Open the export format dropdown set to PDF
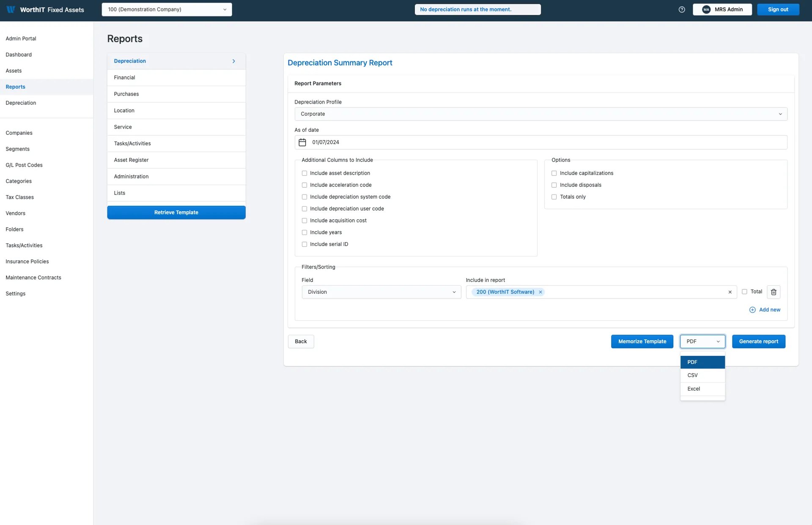 [702, 341]
